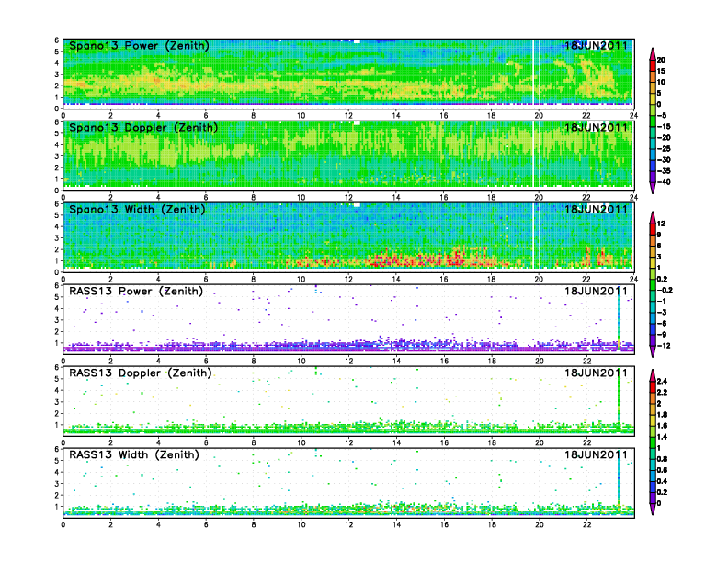Click hour tick '4' under RASS13 Doppler panel
Image resolution: width=728 pixels, height=563 pixels.
tap(158, 442)
